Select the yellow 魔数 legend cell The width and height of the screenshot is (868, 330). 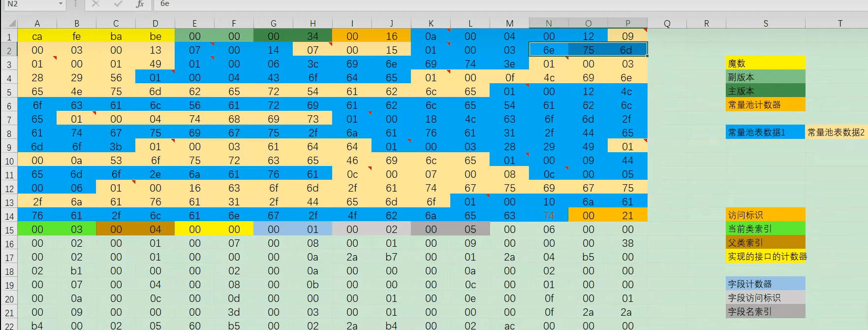765,63
